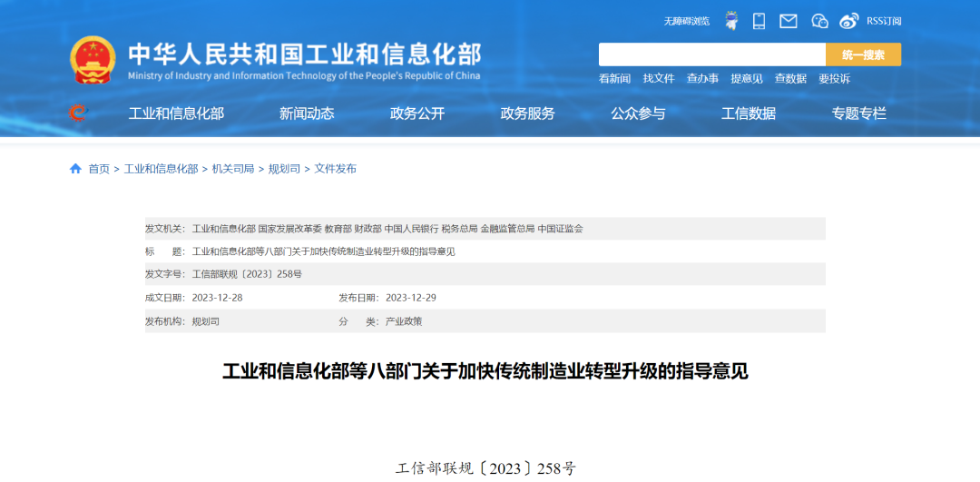Open RSS订阅 link
This screenshot has width=980, height=482.
point(884,21)
